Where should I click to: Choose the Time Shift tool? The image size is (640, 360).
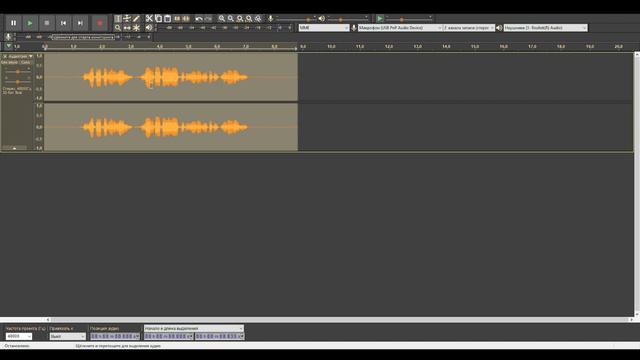[x=127, y=28]
